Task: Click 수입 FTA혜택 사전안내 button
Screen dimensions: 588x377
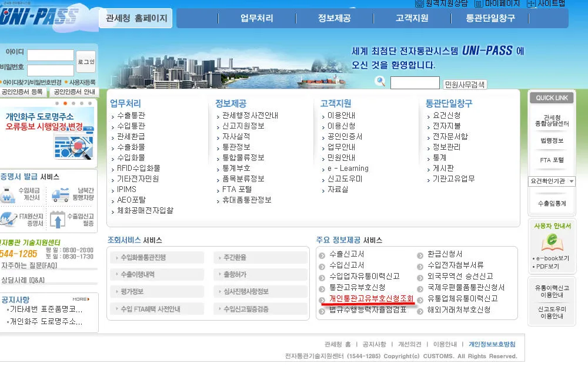Action: click(x=158, y=309)
